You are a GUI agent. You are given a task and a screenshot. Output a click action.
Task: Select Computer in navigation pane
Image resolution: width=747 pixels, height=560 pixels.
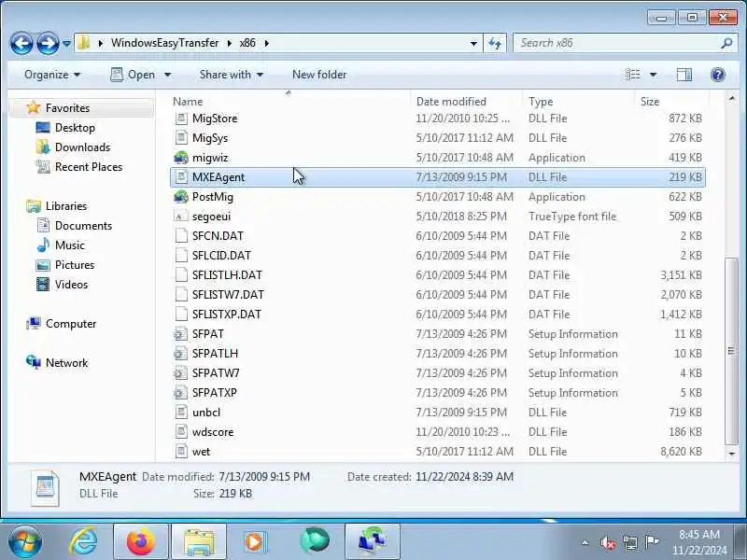(71, 324)
